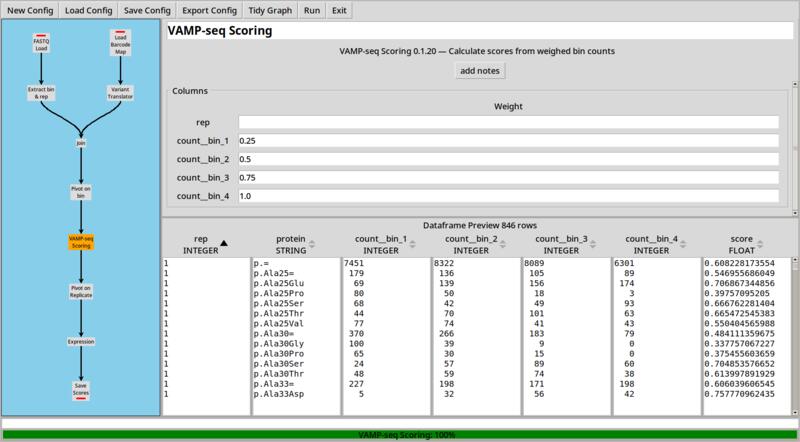Select the FASTQ Load node
Viewport: 800px width, 442px height.
click(41, 43)
